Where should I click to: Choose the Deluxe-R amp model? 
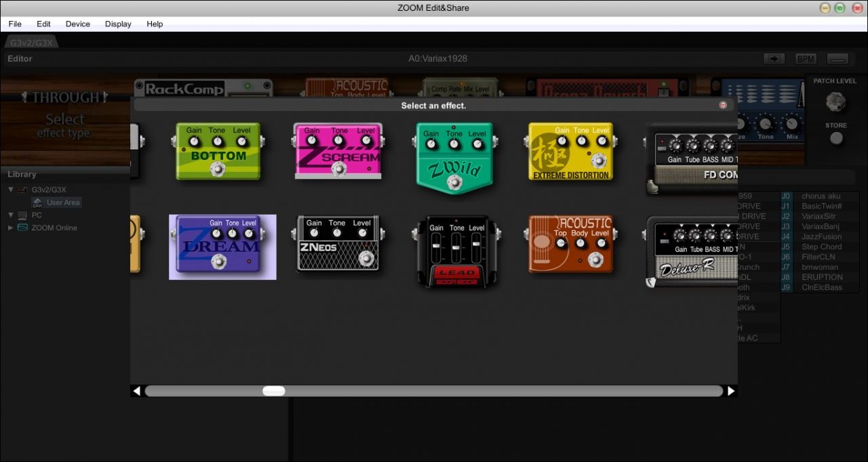[692, 252]
